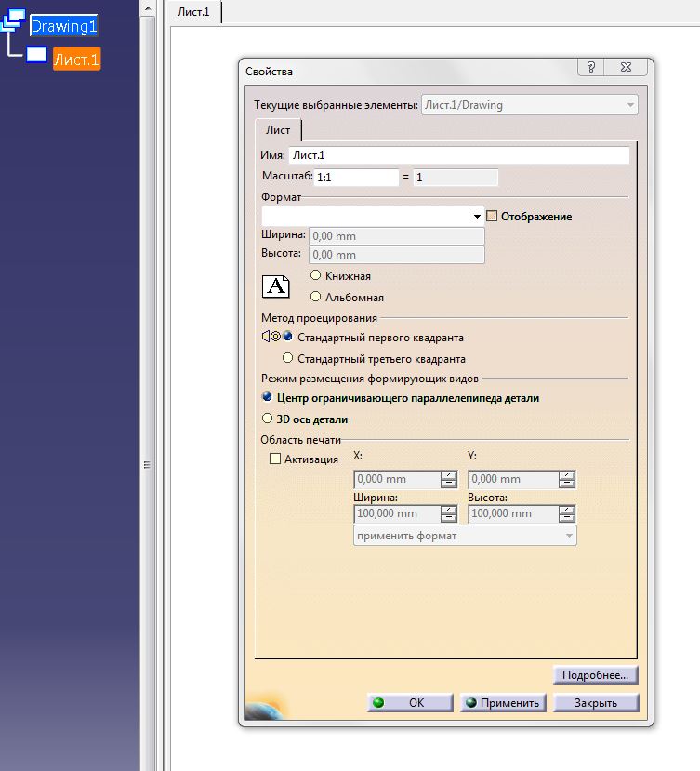The height and width of the screenshot is (771, 700).
Task: Click the Применить button
Action: [503, 703]
